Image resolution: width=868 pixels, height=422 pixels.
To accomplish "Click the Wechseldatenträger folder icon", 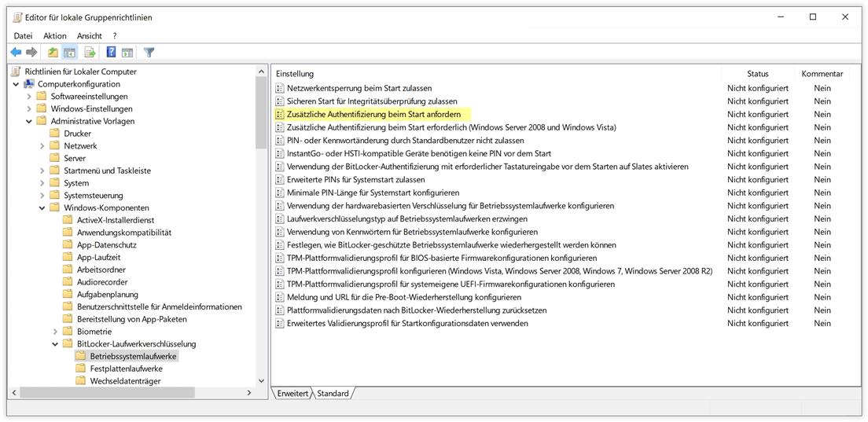I will point(81,381).
